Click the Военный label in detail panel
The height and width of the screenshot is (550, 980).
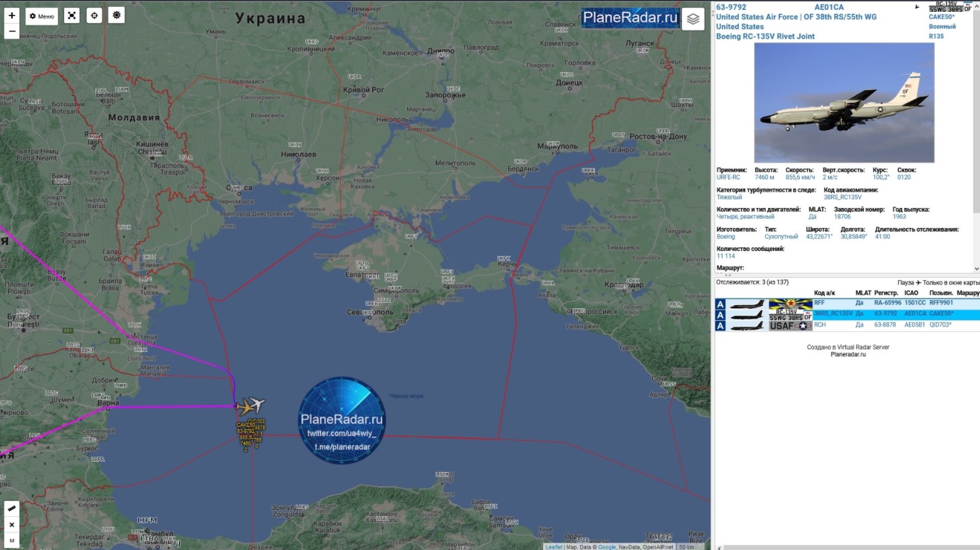(942, 27)
